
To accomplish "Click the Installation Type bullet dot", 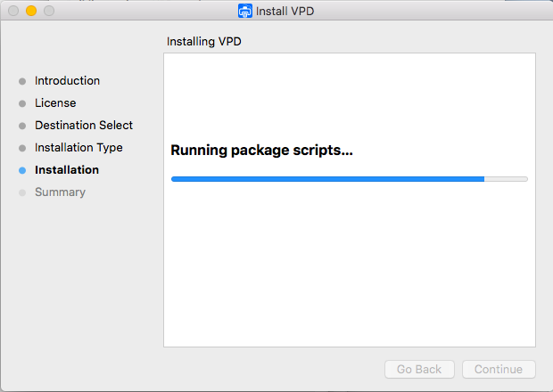I will click(22, 148).
